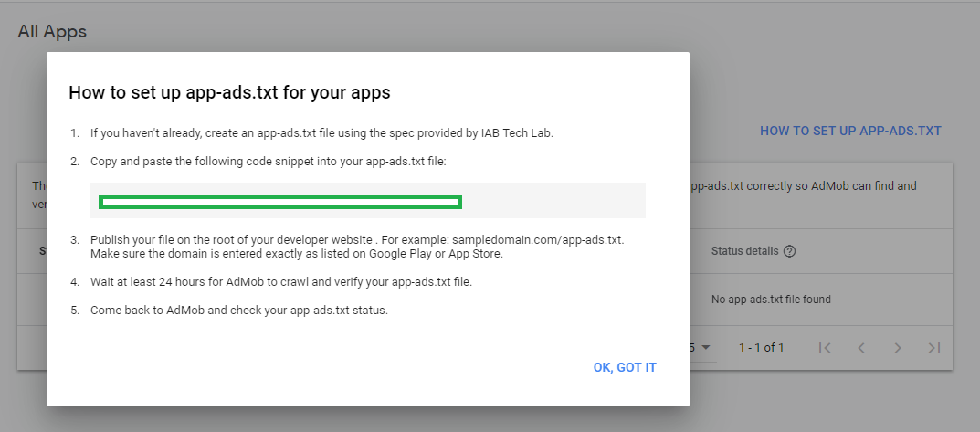The height and width of the screenshot is (432, 980).
Task: Click the 'Status details' column header
Action: click(x=745, y=251)
